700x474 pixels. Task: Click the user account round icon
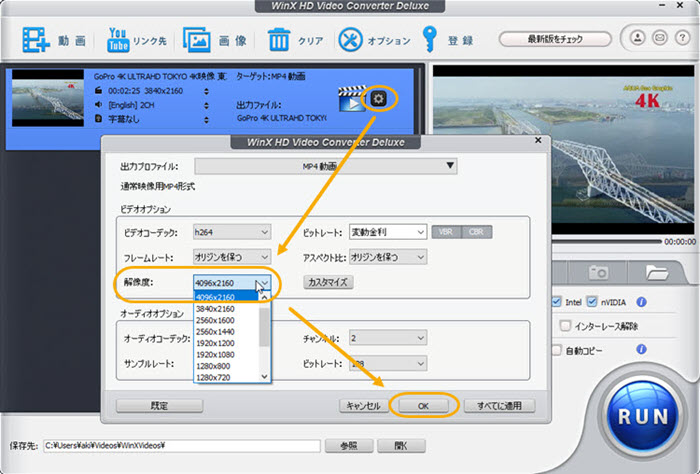638,37
